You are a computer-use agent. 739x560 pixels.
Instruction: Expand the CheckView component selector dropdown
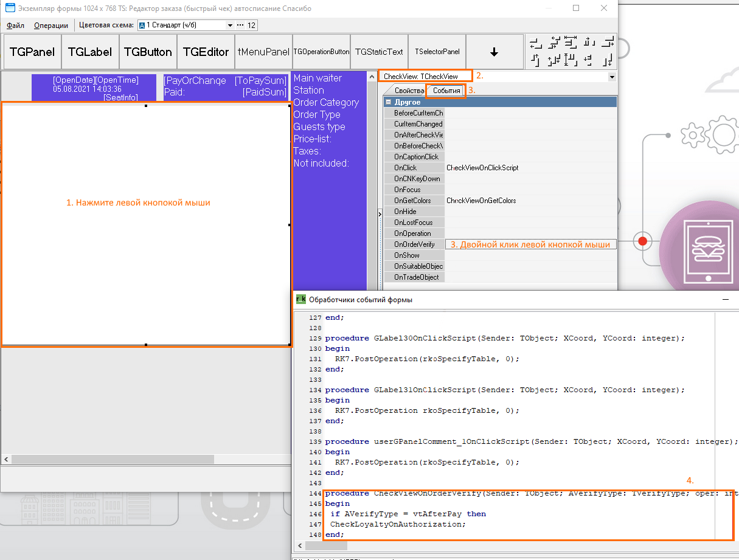coord(611,77)
